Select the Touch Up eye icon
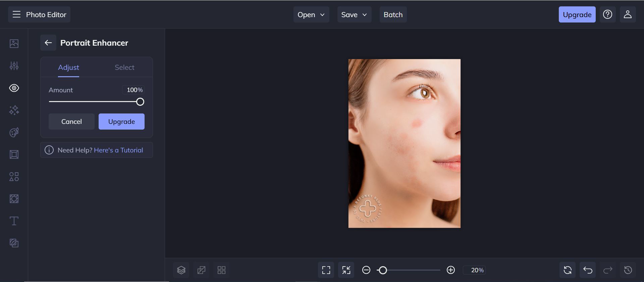The height and width of the screenshot is (282, 644). point(14,88)
